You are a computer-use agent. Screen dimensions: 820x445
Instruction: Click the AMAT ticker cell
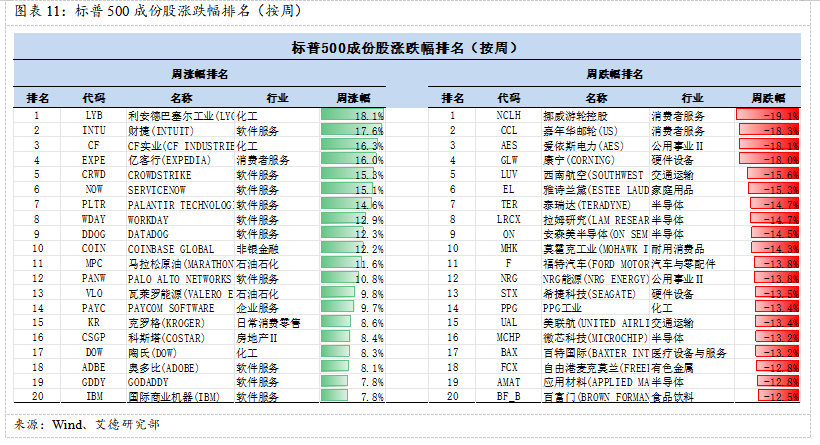[508, 382]
